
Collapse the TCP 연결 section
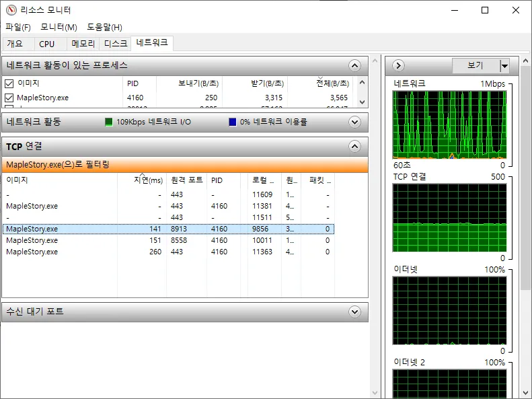coord(354,146)
